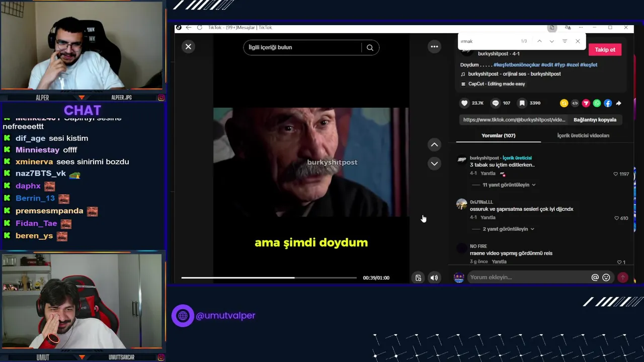Screen dimensions: 644x362
Task: Expand '2 yanıt görüntüleyin' replies
Action: (508, 229)
